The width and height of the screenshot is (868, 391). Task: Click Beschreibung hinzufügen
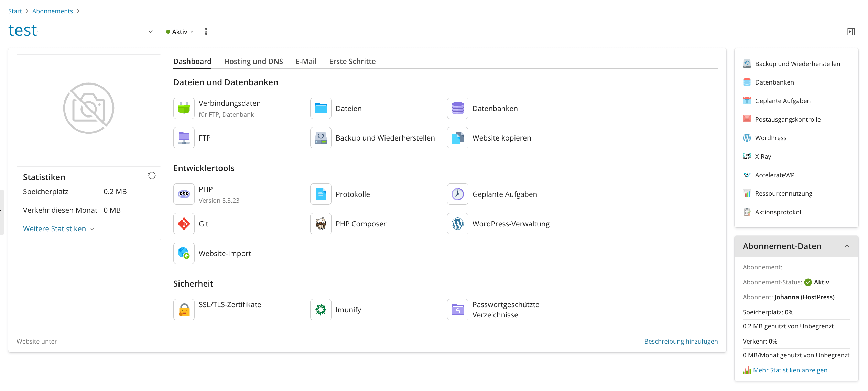[681, 341]
